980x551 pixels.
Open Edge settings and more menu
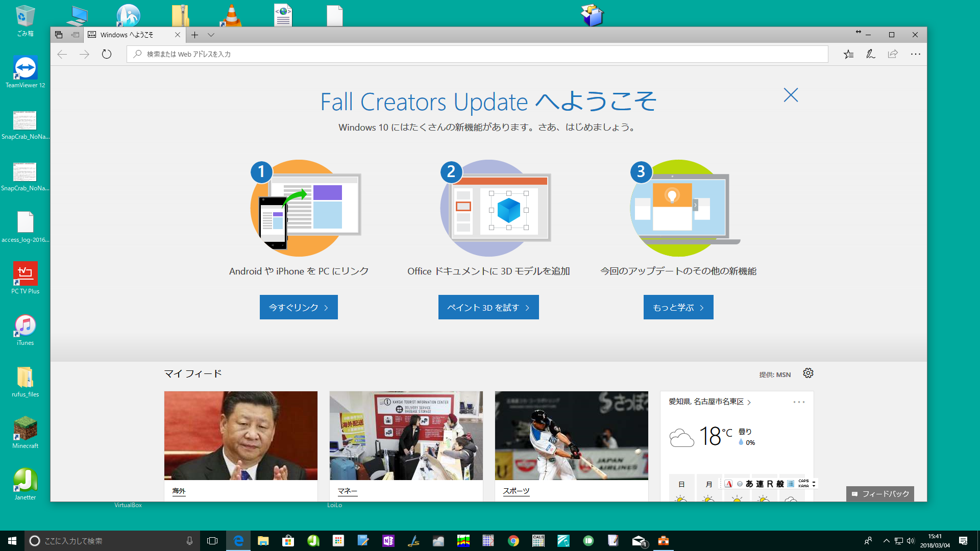tap(916, 54)
